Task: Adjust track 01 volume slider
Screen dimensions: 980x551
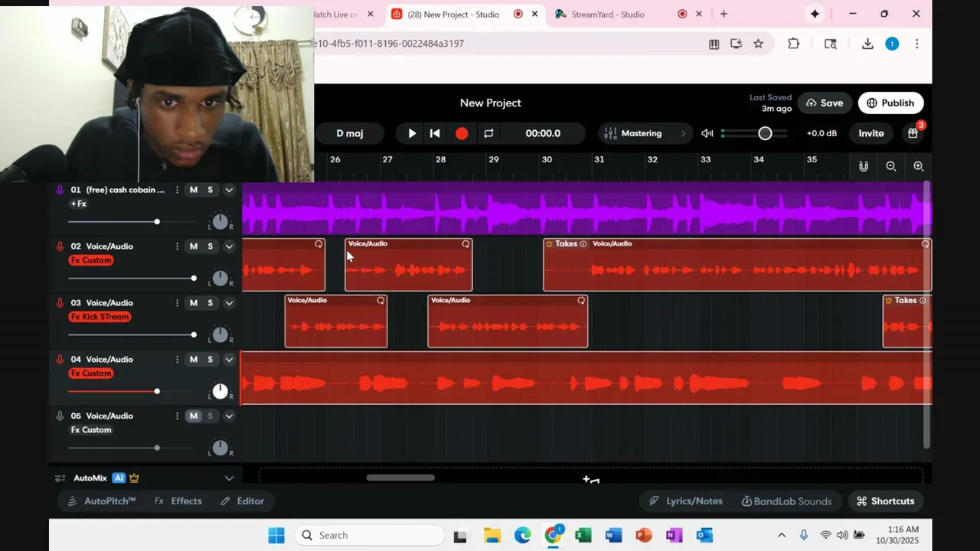Action: tap(157, 222)
